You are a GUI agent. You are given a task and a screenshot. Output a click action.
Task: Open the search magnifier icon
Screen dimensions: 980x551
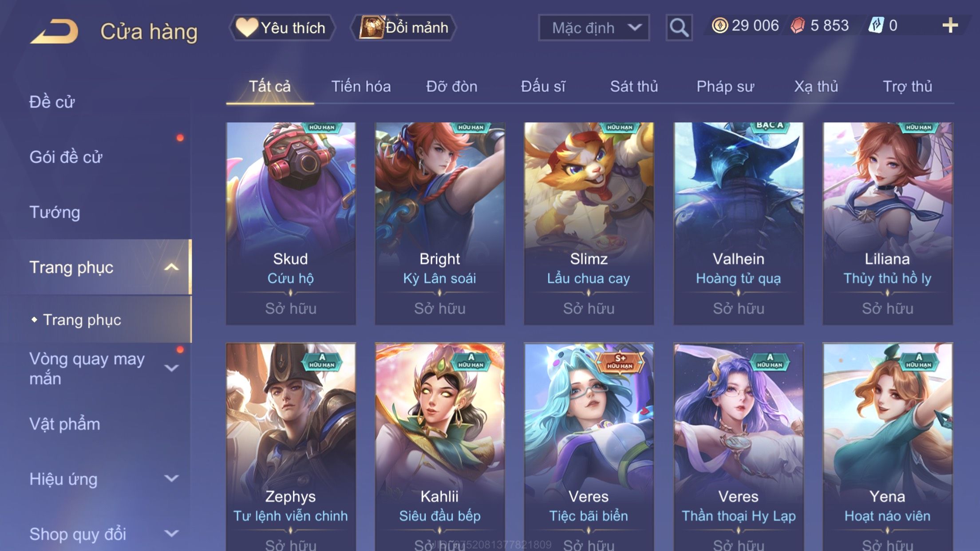tap(679, 28)
